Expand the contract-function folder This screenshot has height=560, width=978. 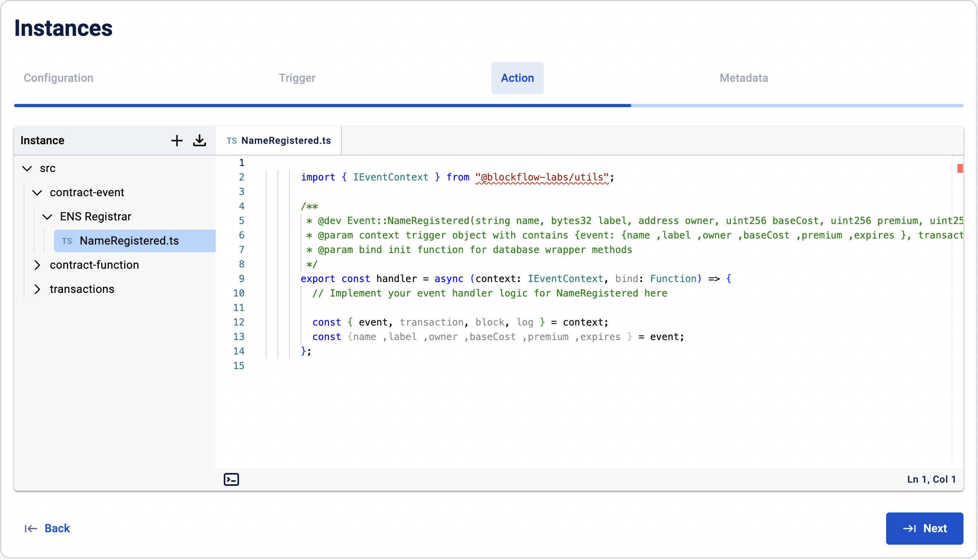(x=37, y=265)
